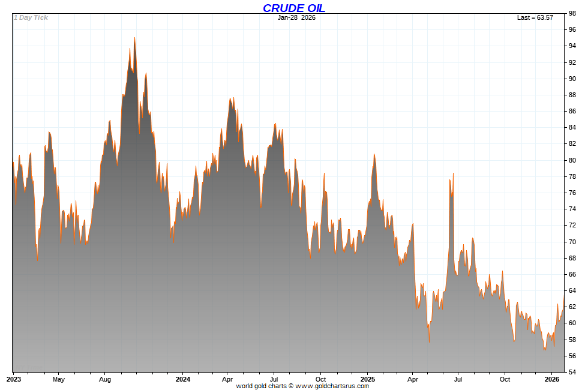This screenshot has width=588, height=390.
Task: Click the goldchartsrus.com credit text
Action: tap(302, 386)
